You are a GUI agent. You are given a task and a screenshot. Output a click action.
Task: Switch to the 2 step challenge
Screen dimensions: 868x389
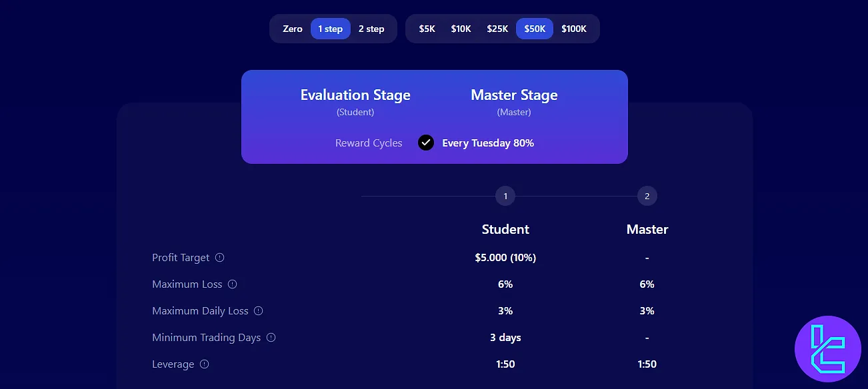[x=371, y=29]
